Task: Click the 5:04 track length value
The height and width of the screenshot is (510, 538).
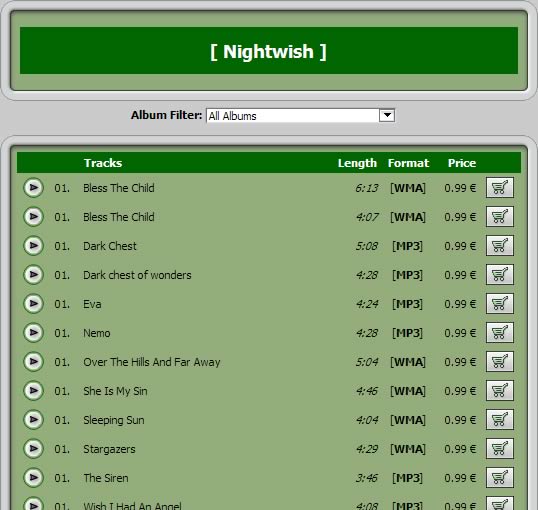Action: pos(367,362)
